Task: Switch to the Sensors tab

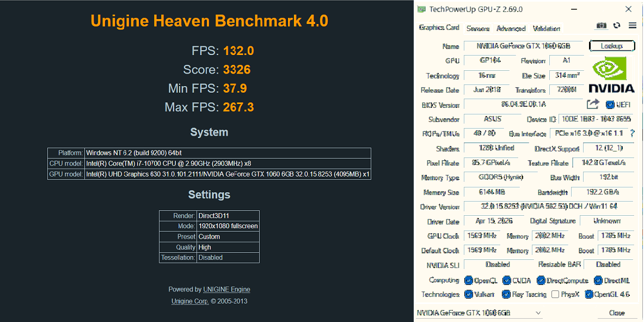Action: tap(478, 28)
